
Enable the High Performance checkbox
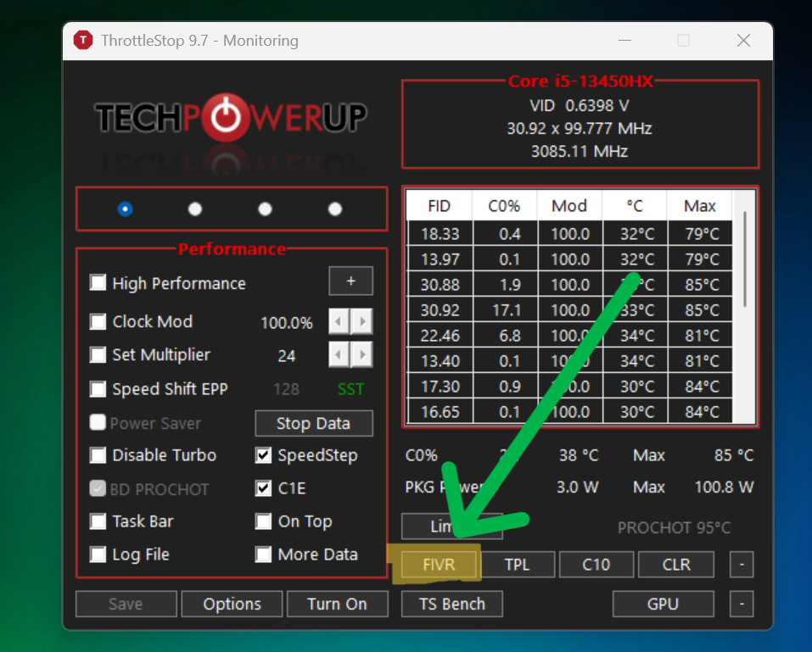pos(98,283)
